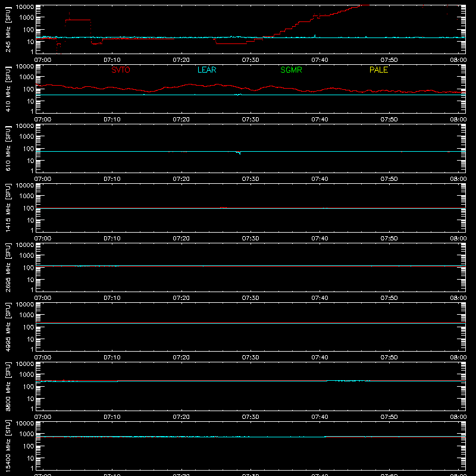Click 07:00 time label under 4995 MHz plot
Image resolution: width=476 pixels, height=476 pixels.
tap(43, 358)
